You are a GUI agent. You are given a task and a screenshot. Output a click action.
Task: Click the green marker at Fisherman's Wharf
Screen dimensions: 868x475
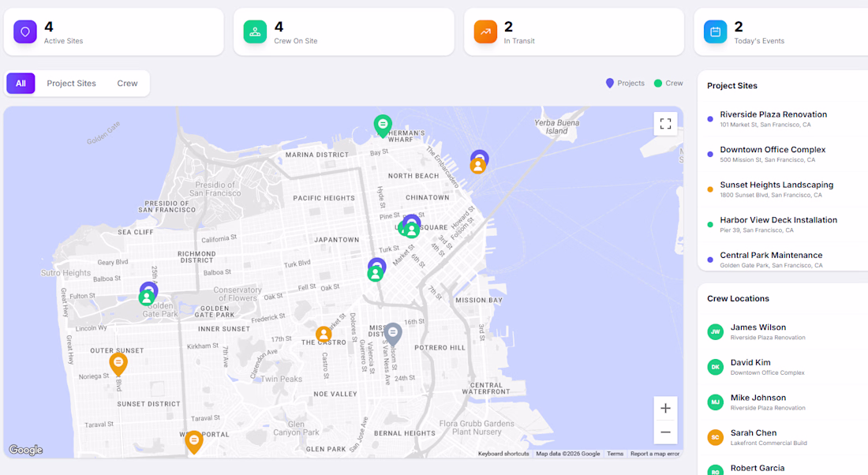coord(383,125)
